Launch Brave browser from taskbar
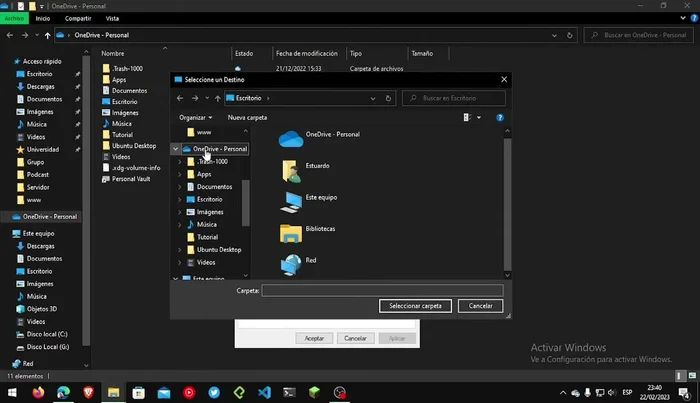 point(88,393)
